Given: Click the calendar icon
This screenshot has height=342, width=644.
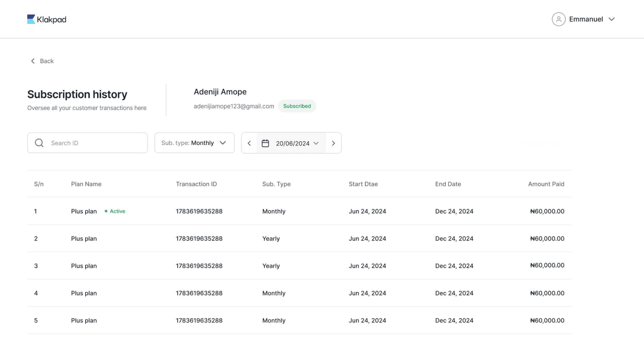Looking at the screenshot, I should [x=265, y=143].
